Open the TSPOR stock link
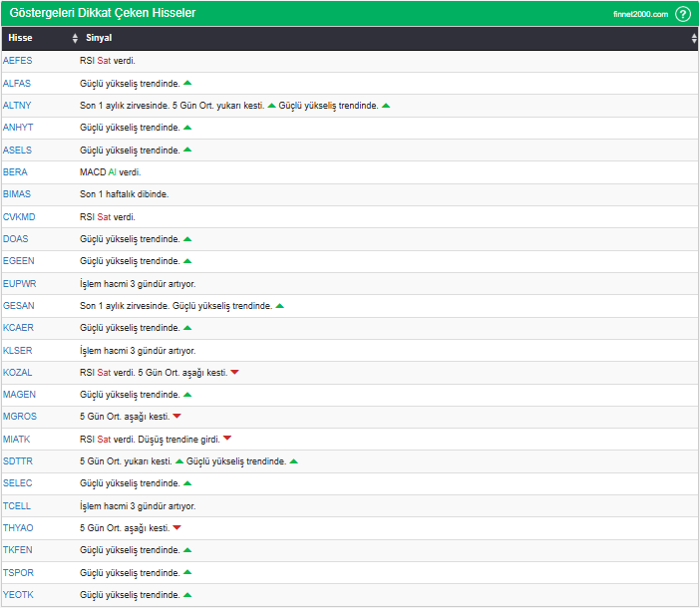 (18, 573)
